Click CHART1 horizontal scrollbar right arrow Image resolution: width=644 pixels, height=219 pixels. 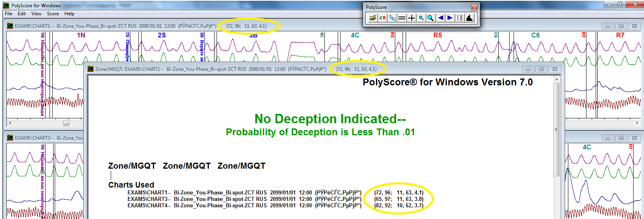tap(637, 123)
